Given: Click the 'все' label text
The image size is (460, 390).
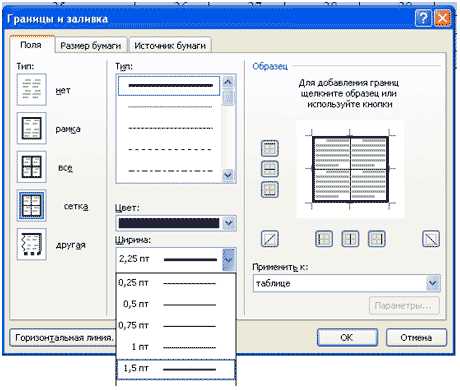Looking at the screenshot, I should (65, 168).
